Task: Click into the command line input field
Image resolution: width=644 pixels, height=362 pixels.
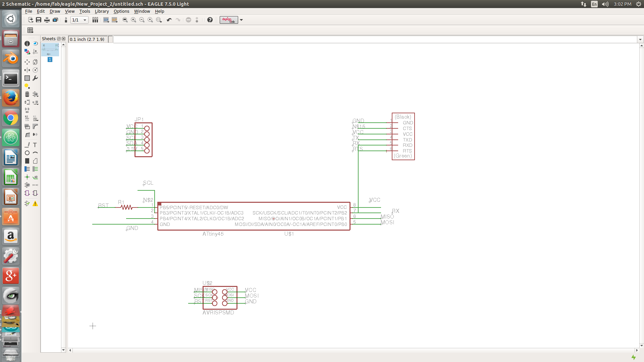Action: pyautogui.click(x=375, y=40)
